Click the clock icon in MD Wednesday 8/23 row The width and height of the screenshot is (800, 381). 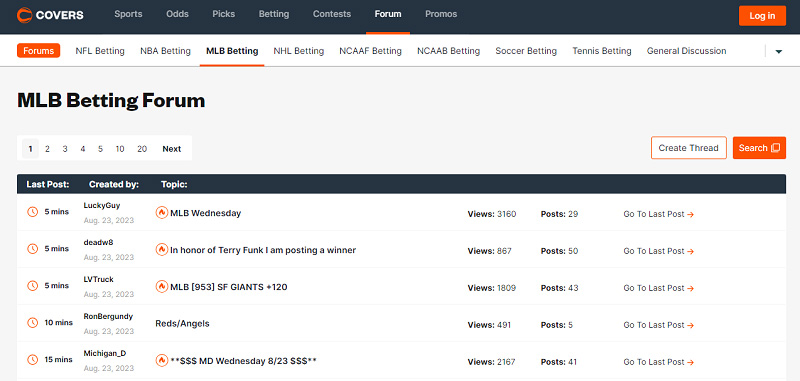pos(33,360)
